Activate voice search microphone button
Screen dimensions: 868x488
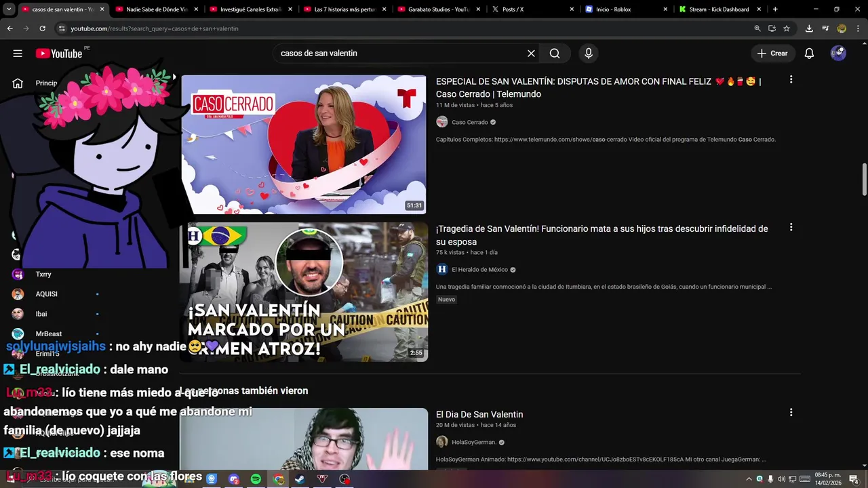tap(589, 54)
